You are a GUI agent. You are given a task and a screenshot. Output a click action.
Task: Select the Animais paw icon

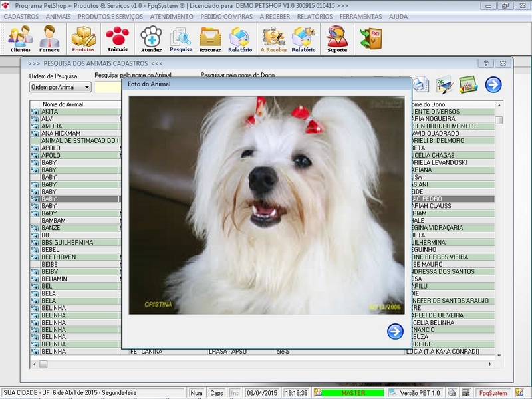click(117, 39)
